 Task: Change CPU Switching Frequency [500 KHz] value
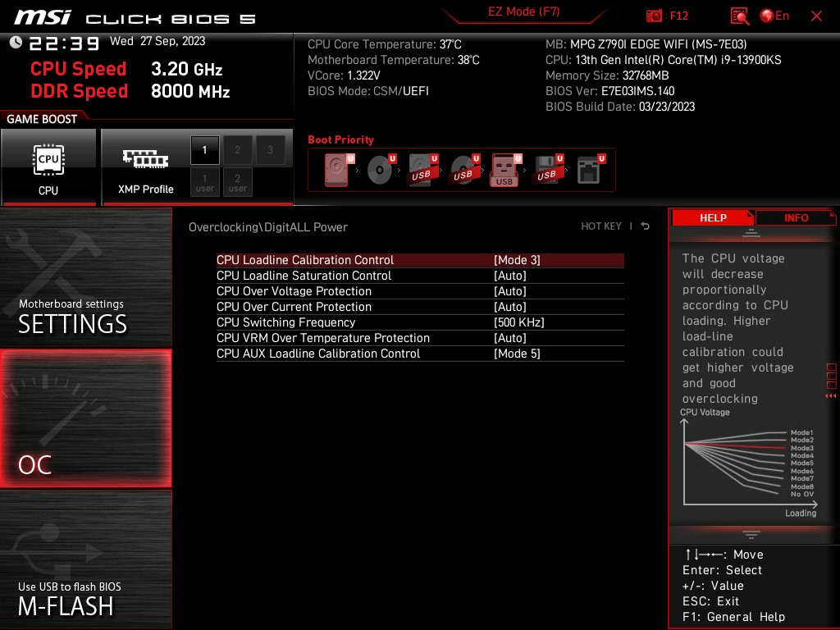click(x=519, y=322)
